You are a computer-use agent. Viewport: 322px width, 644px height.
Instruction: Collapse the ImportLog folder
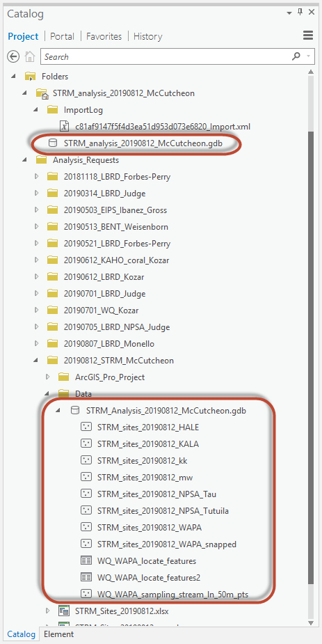pyautogui.click(x=35, y=110)
